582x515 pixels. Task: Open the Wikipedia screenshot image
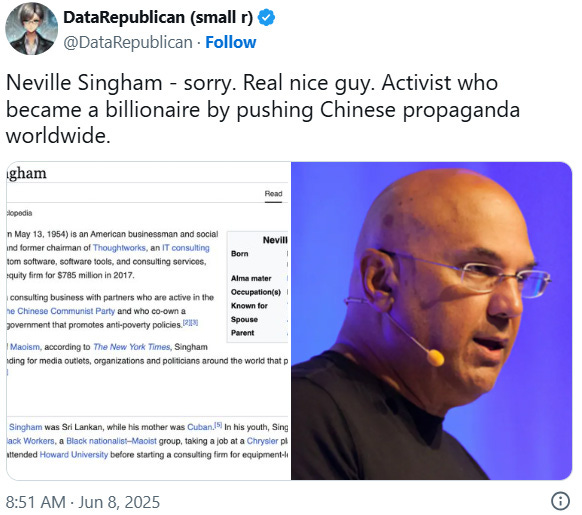click(x=148, y=321)
